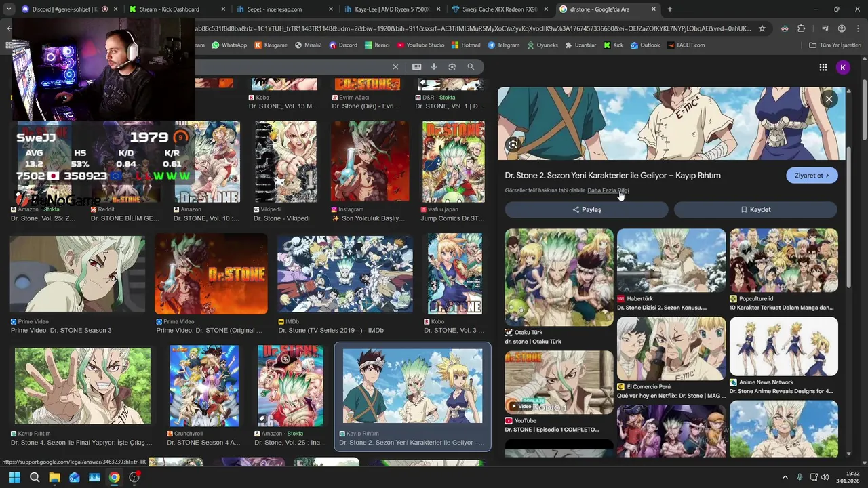The height and width of the screenshot is (488, 868).
Task: Open Telegram bookmark
Action: [x=503, y=45]
